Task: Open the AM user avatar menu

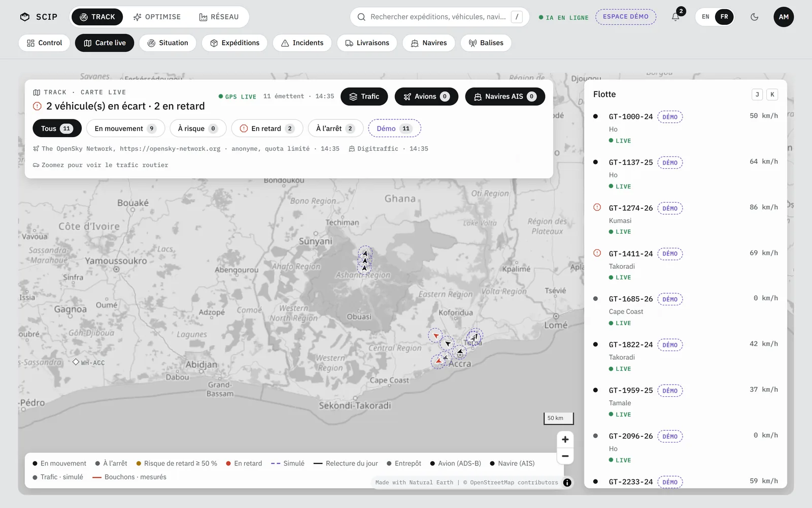Action: (x=784, y=17)
